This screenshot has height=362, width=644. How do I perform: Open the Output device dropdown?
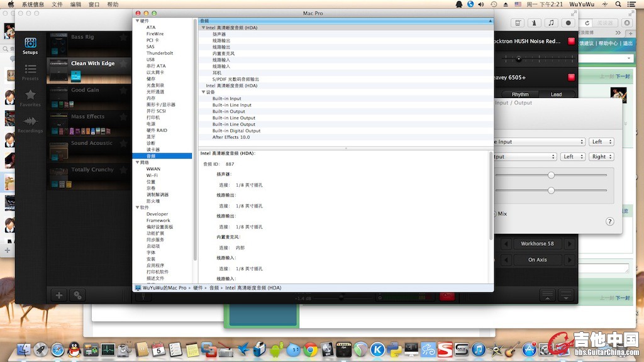525,156
